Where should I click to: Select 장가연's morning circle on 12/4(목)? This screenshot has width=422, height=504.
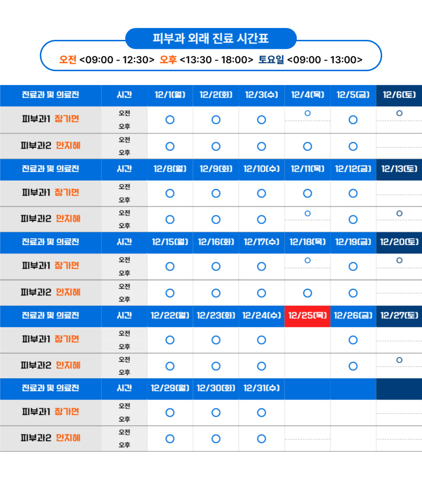coord(307,113)
